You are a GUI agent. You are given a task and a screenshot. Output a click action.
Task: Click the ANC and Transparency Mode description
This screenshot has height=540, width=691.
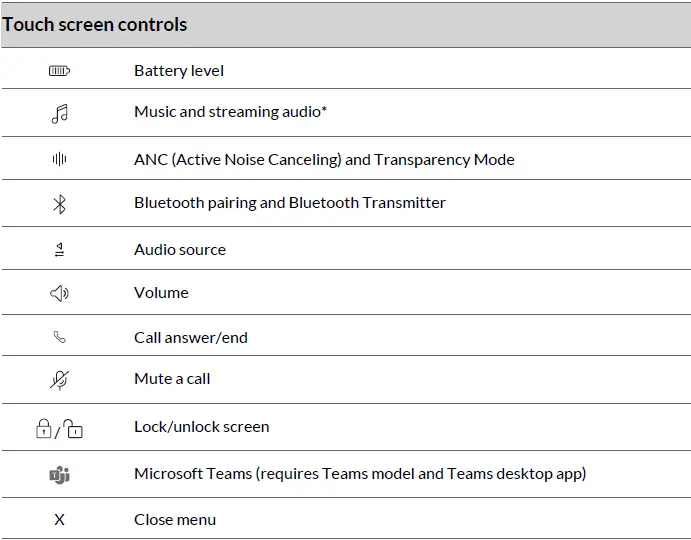pyautogui.click(x=324, y=159)
